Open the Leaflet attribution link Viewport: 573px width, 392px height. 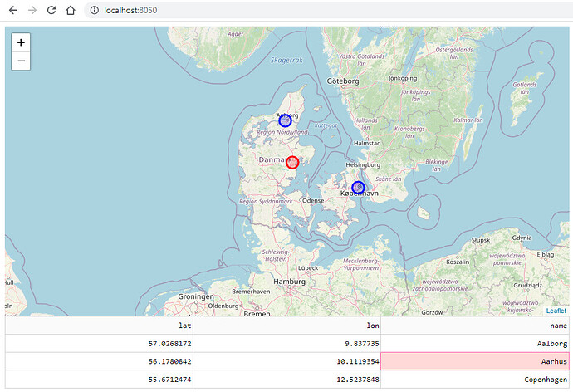(556, 311)
